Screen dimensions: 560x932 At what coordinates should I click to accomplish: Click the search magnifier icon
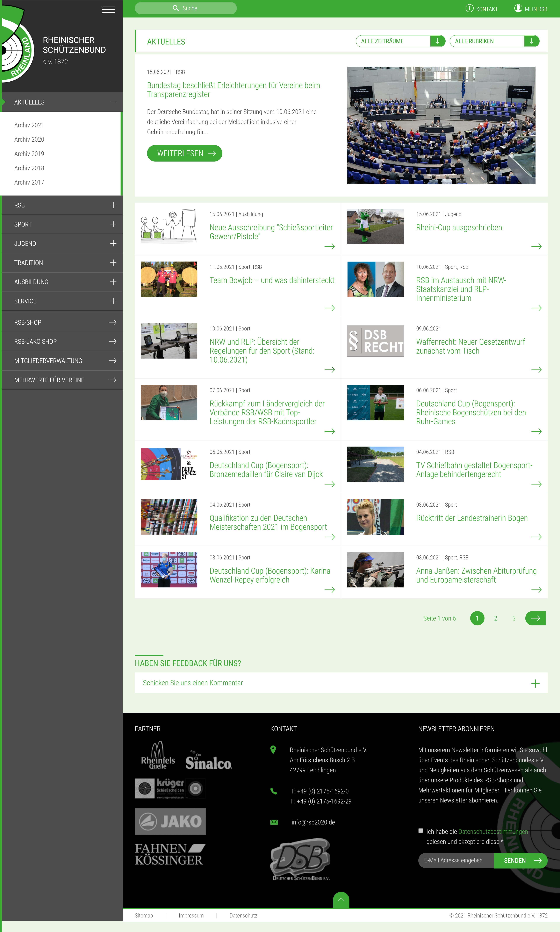[175, 8]
